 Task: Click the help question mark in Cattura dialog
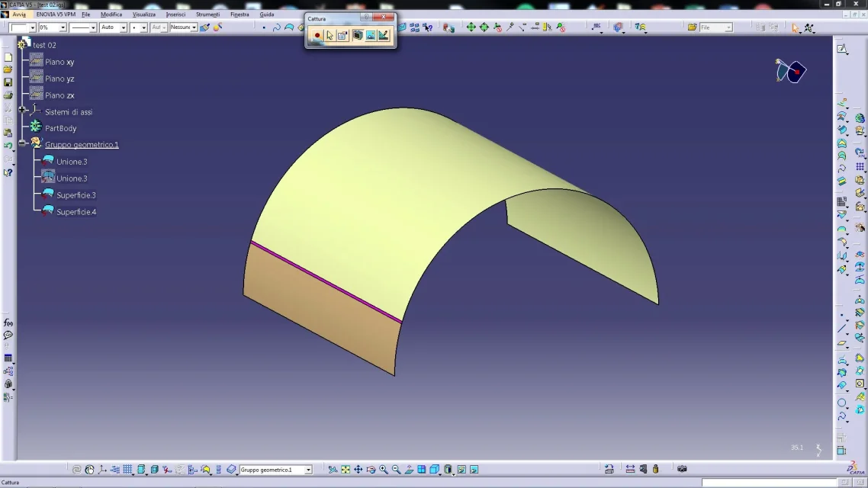tap(366, 17)
